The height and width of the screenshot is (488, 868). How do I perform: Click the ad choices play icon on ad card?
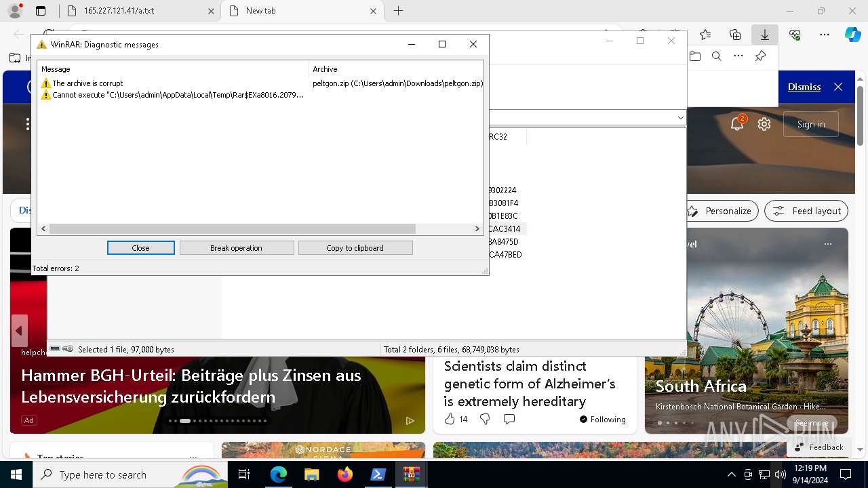pos(410,421)
